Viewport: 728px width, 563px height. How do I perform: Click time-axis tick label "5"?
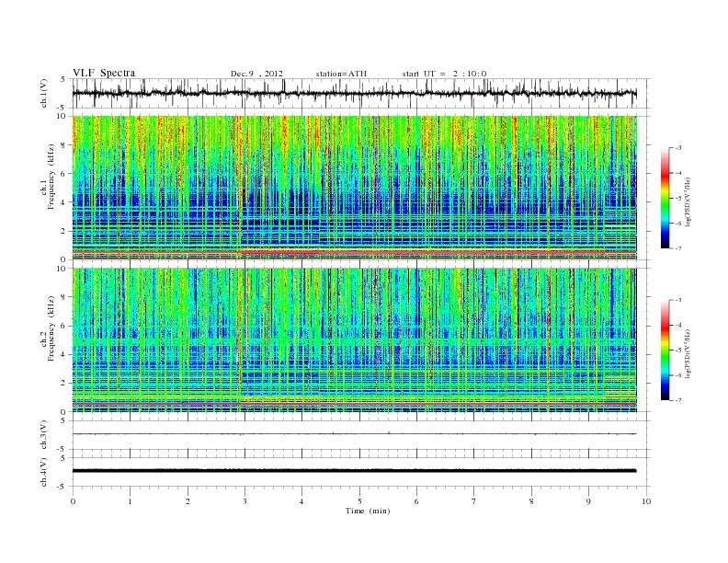click(359, 501)
